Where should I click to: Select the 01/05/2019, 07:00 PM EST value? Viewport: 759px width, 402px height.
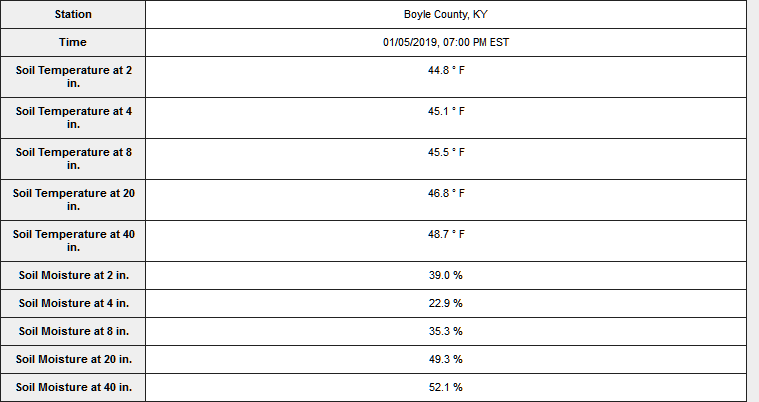click(446, 43)
